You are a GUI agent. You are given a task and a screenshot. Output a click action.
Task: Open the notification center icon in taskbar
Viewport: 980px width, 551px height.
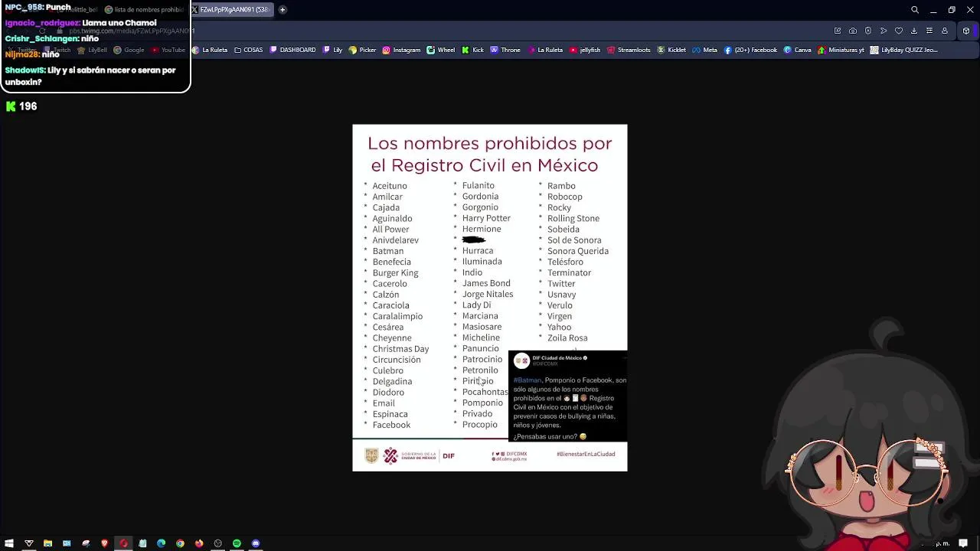(x=963, y=543)
